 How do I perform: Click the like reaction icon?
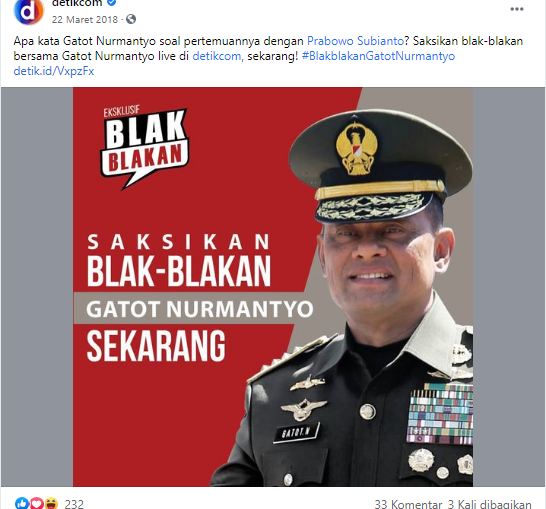click(21, 504)
